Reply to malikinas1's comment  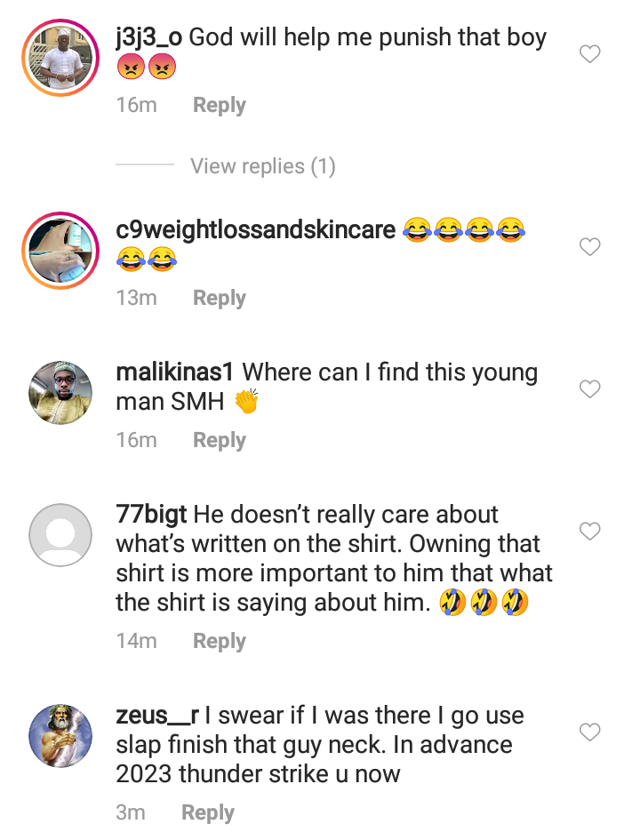coord(219,440)
